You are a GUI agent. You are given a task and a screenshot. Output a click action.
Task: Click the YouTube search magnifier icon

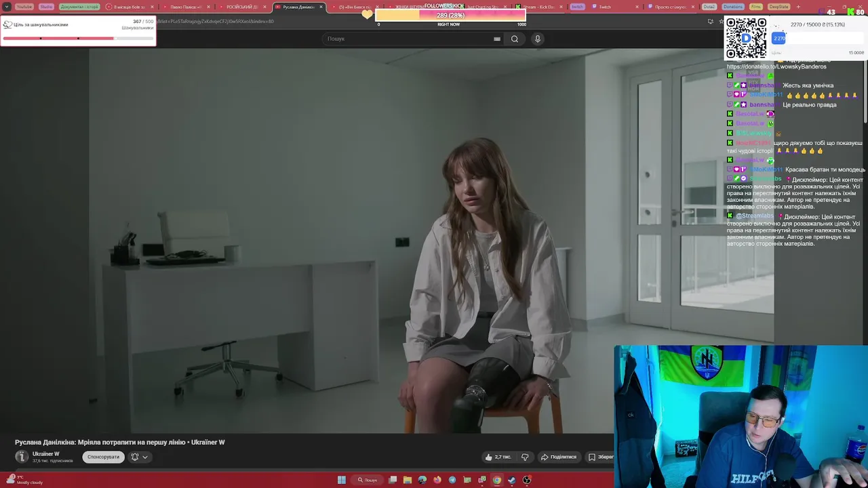click(x=515, y=39)
